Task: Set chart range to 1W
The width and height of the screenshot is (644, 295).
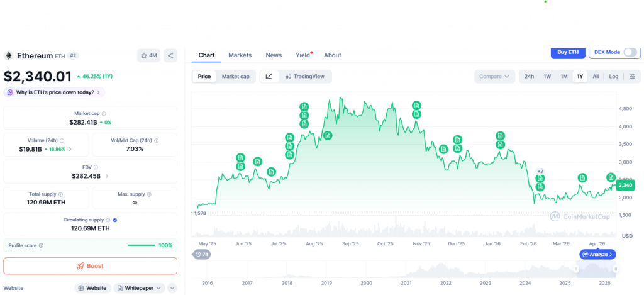Action: pos(547,76)
